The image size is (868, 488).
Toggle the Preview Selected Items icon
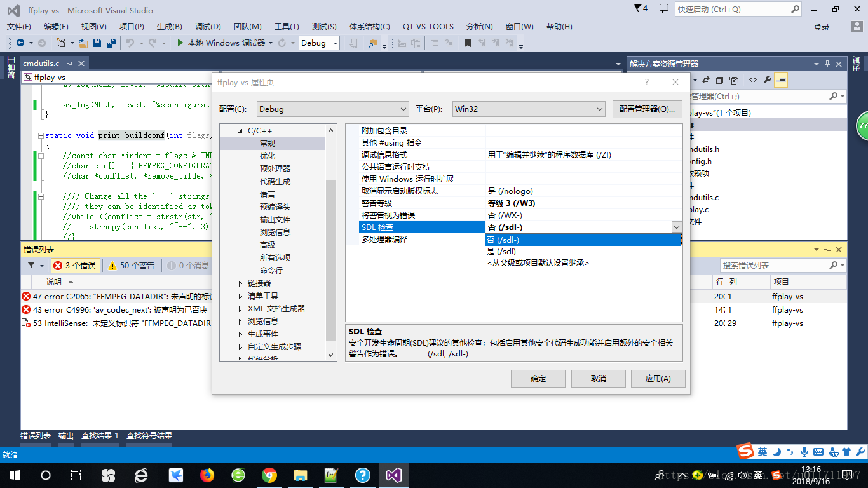[x=781, y=80]
